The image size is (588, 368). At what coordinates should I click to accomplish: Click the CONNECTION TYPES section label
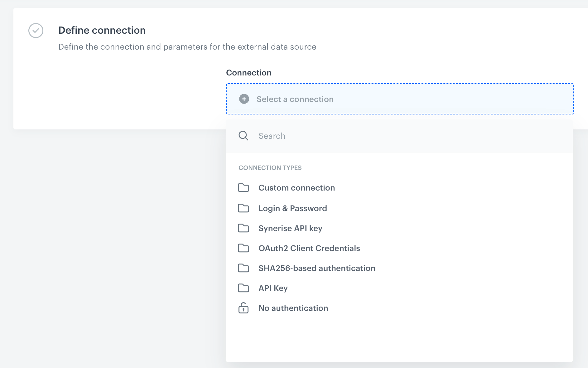(270, 168)
